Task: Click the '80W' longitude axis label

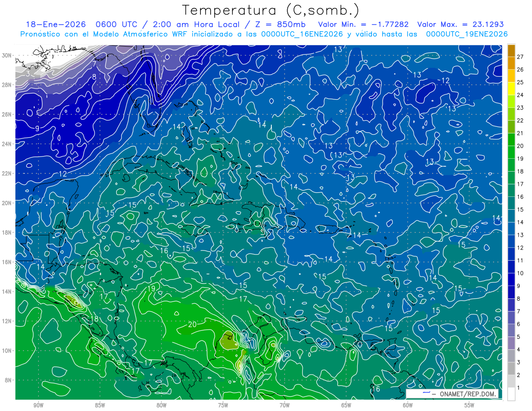Action: coord(161,405)
